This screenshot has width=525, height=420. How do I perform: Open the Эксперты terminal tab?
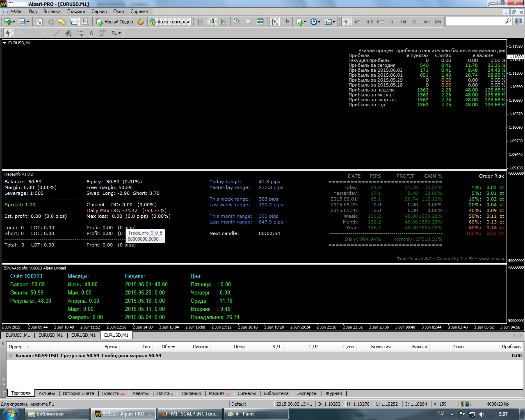click(x=307, y=393)
